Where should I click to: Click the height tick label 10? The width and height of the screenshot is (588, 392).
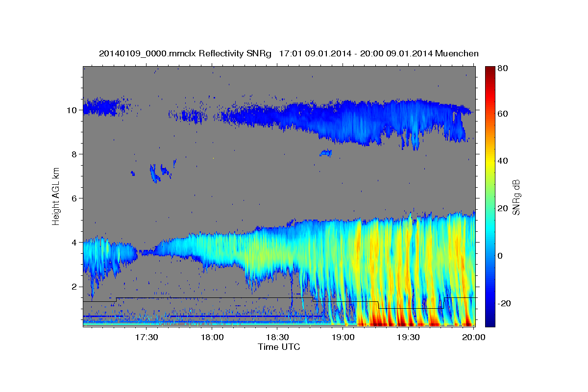pyautogui.click(x=72, y=110)
